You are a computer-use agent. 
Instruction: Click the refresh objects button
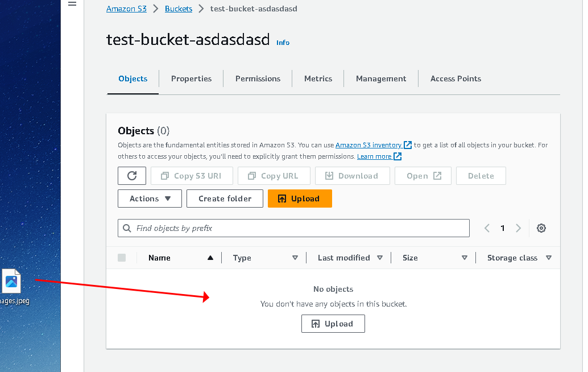click(132, 176)
